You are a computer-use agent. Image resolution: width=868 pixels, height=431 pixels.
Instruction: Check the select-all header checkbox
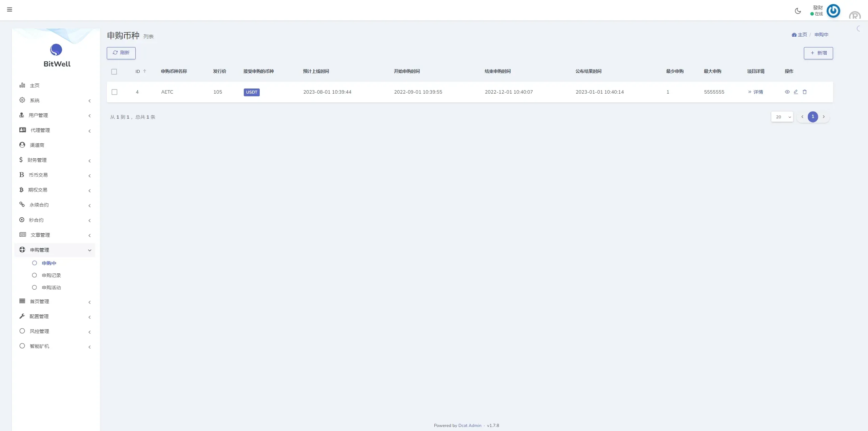(x=114, y=72)
